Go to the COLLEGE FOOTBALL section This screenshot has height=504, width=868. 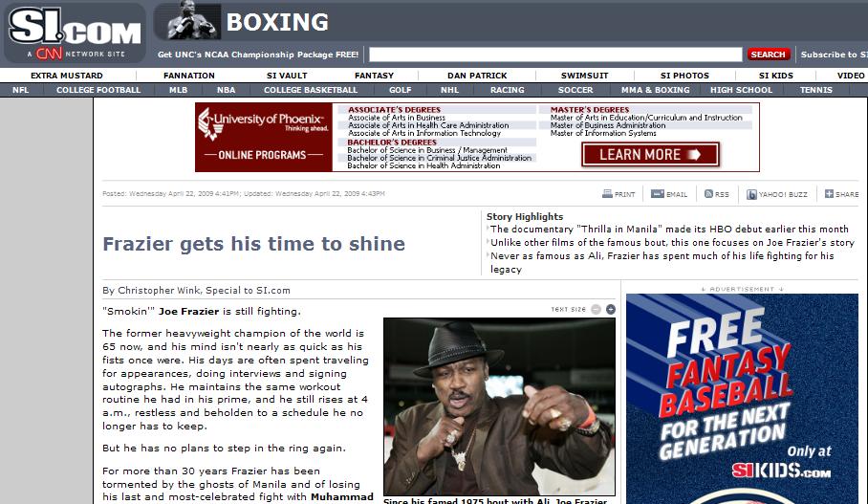tap(98, 90)
